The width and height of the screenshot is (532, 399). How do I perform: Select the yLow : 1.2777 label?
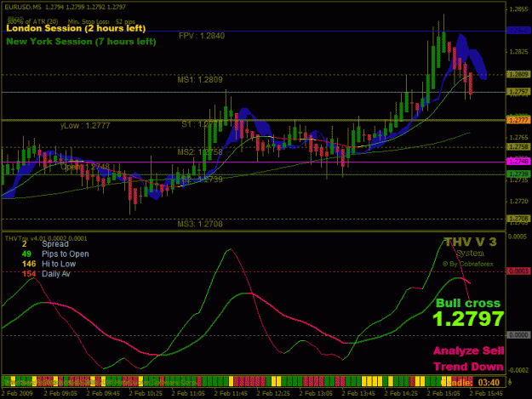click(x=85, y=126)
